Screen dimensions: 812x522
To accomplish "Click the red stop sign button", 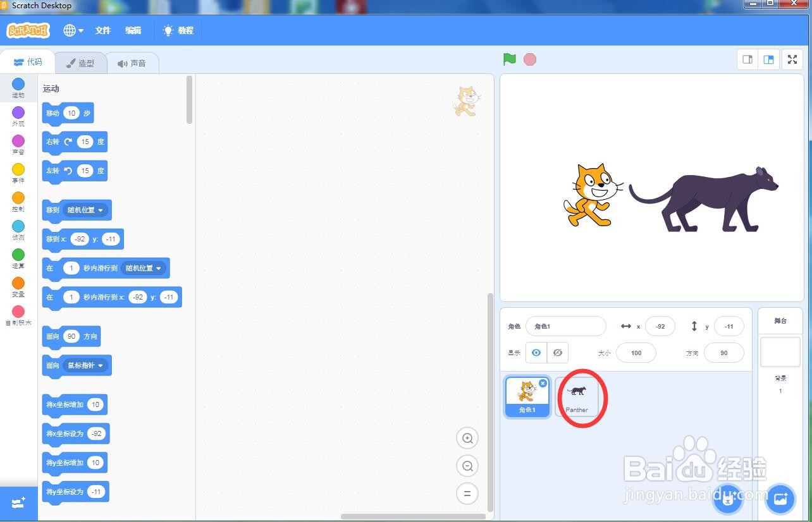I will pyautogui.click(x=530, y=59).
